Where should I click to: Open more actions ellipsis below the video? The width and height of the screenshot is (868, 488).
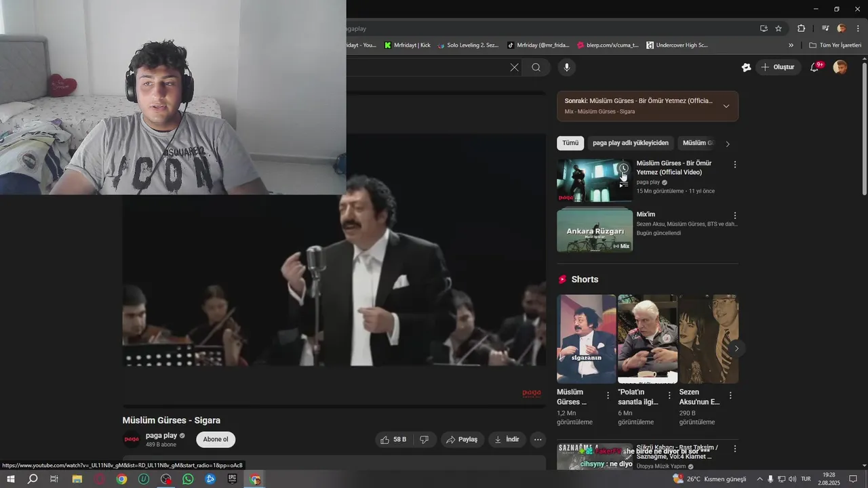[538, 439]
